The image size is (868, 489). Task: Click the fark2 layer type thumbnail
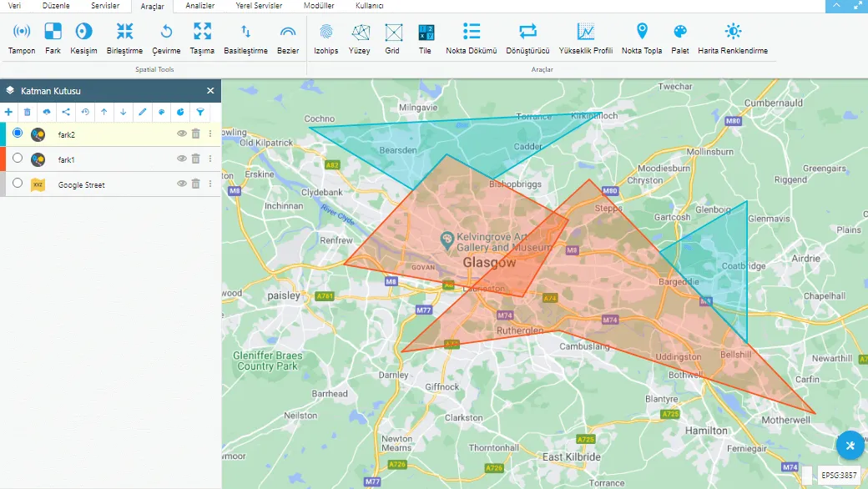coord(38,134)
